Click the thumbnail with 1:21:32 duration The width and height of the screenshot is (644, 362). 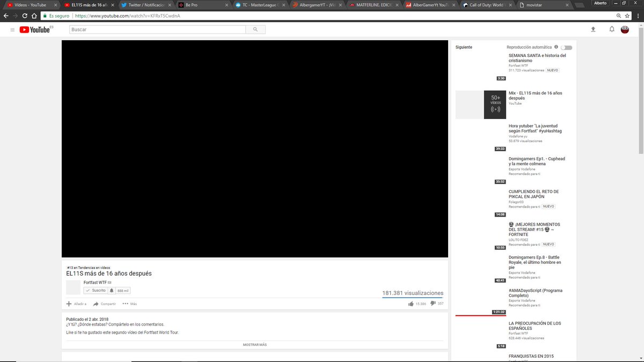click(480, 301)
